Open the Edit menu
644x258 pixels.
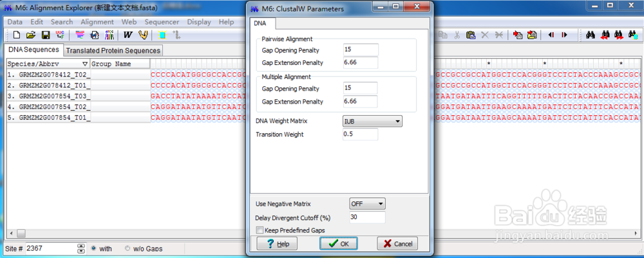(x=37, y=22)
